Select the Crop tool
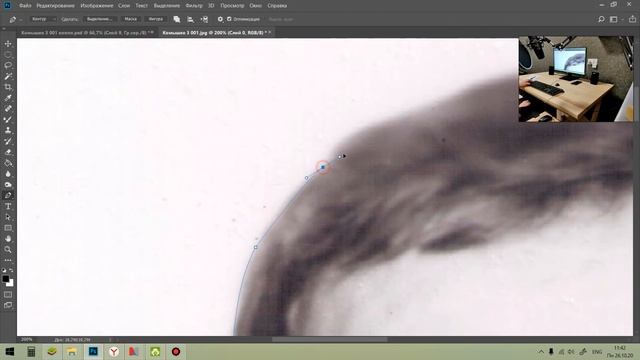Image resolution: width=640 pixels, height=360 pixels. (x=8, y=87)
